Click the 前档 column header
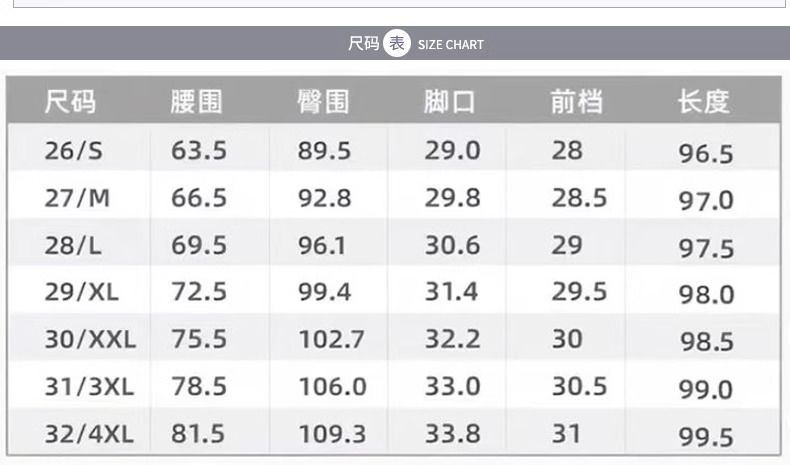The height and width of the screenshot is (465, 790). click(x=576, y=101)
